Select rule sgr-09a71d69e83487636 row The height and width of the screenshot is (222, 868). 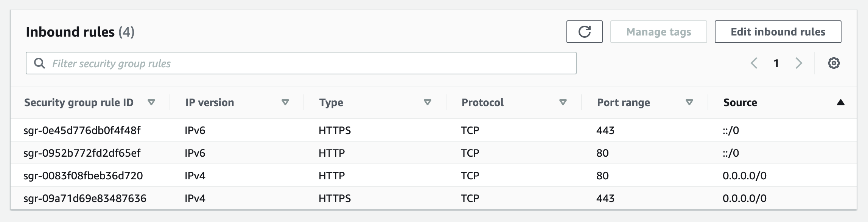pos(85,198)
